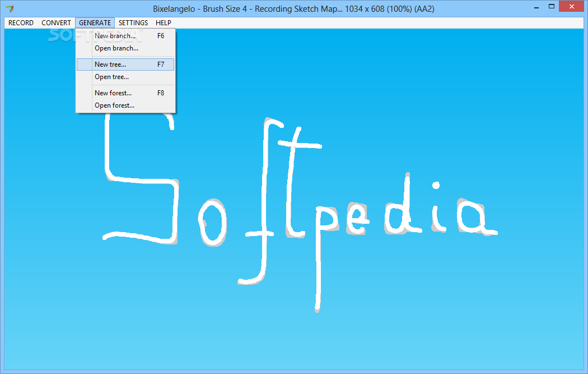This screenshot has height=374, width=588.
Task: Choose Open forest... menu entry
Action: click(125, 105)
